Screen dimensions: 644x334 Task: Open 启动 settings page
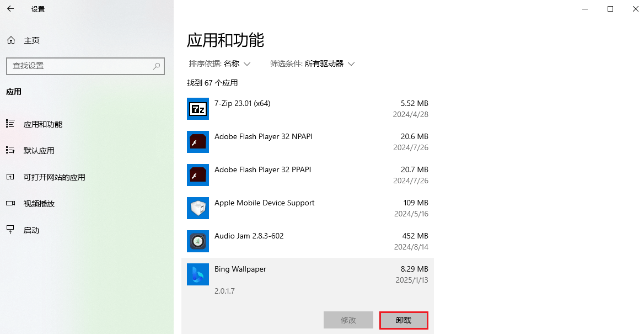tap(32, 230)
